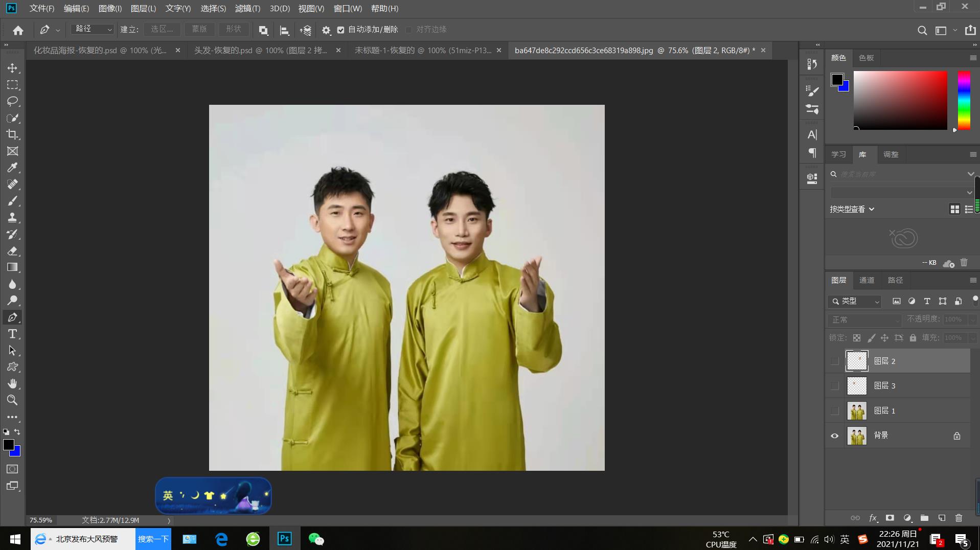This screenshot has width=980, height=550.
Task: Open the library selection dropdown
Action: [902, 193]
